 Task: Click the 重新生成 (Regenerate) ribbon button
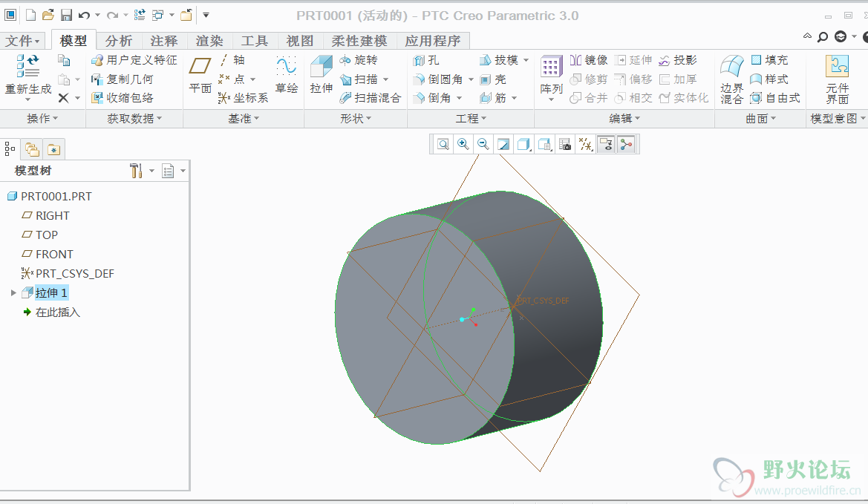27,78
